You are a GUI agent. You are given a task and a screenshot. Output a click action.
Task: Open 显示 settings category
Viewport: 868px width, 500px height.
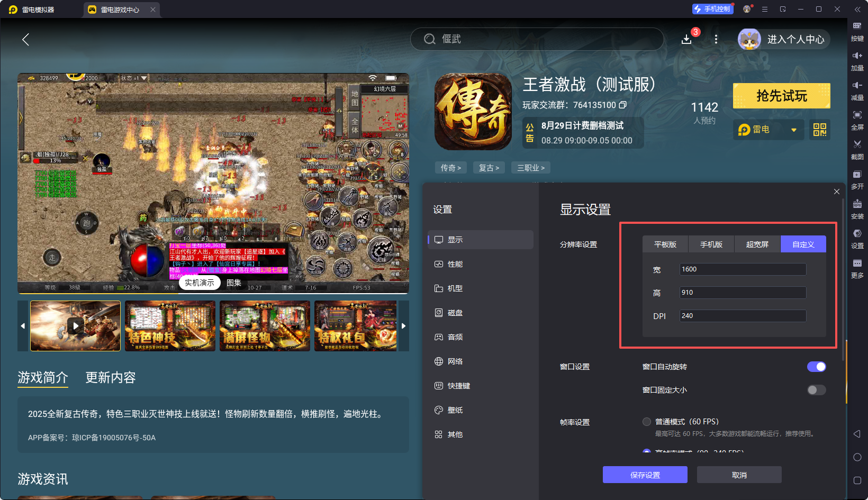481,240
